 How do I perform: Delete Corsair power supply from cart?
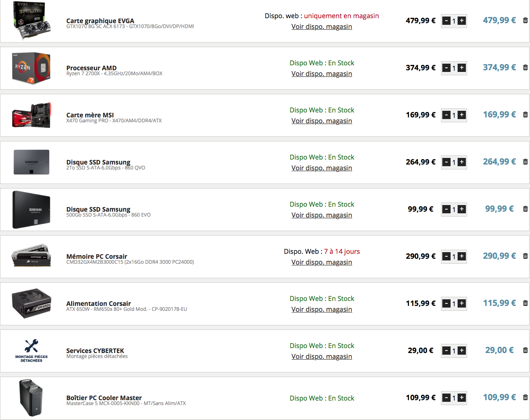(x=525, y=303)
